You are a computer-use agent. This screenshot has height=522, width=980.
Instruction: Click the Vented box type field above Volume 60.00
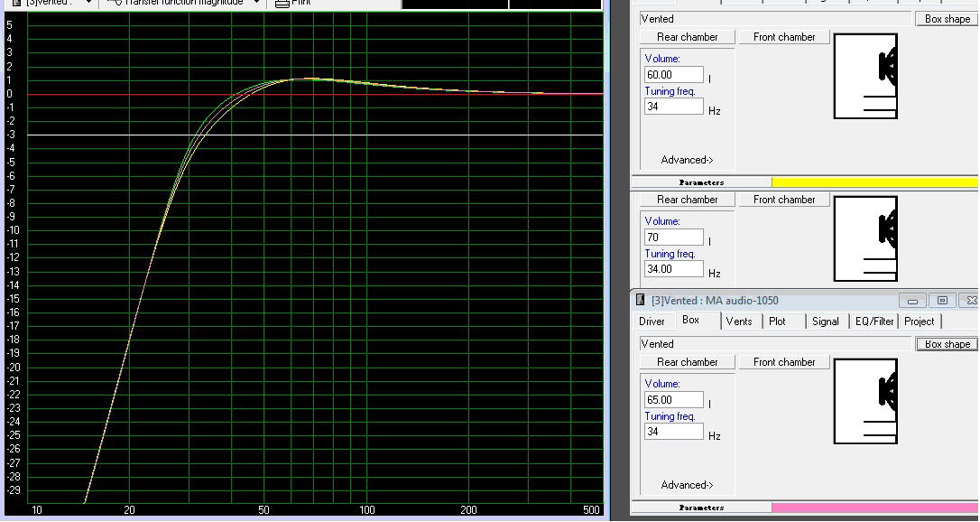coord(776,19)
